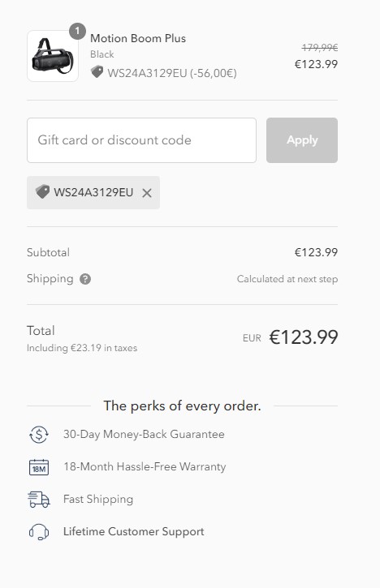Open the Shipping help question mark
Image resolution: width=380 pixels, height=588 pixels.
point(85,279)
